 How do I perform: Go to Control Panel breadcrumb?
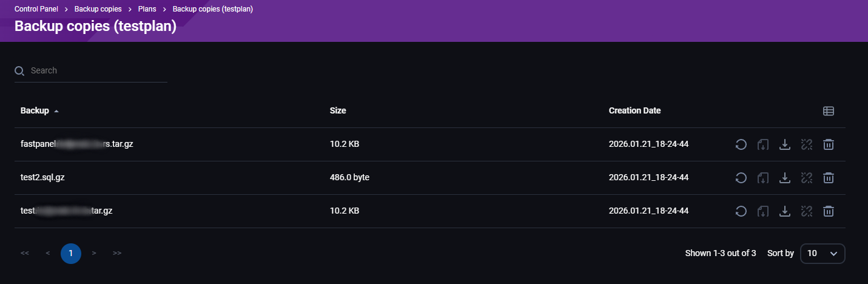[x=36, y=10]
